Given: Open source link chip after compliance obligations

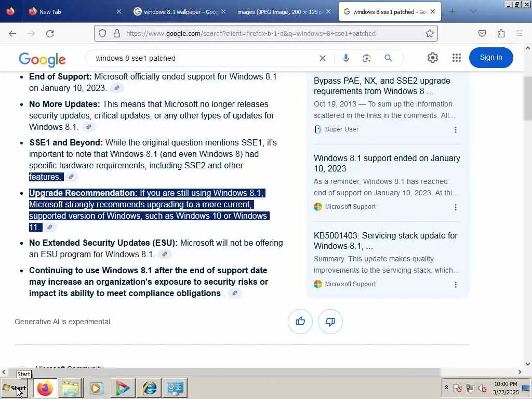Looking at the screenshot, I should pos(235,293).
